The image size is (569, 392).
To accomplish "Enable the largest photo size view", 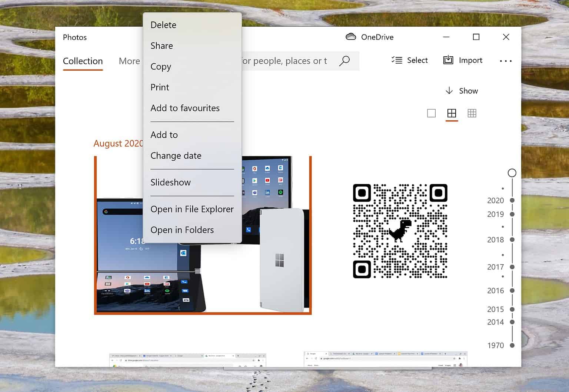I will coord(431,113).
